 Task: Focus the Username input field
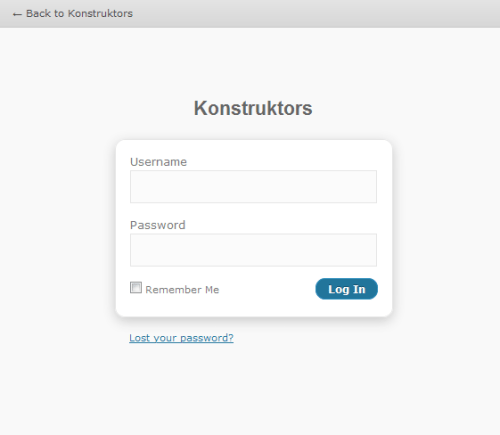coord(253,187)
